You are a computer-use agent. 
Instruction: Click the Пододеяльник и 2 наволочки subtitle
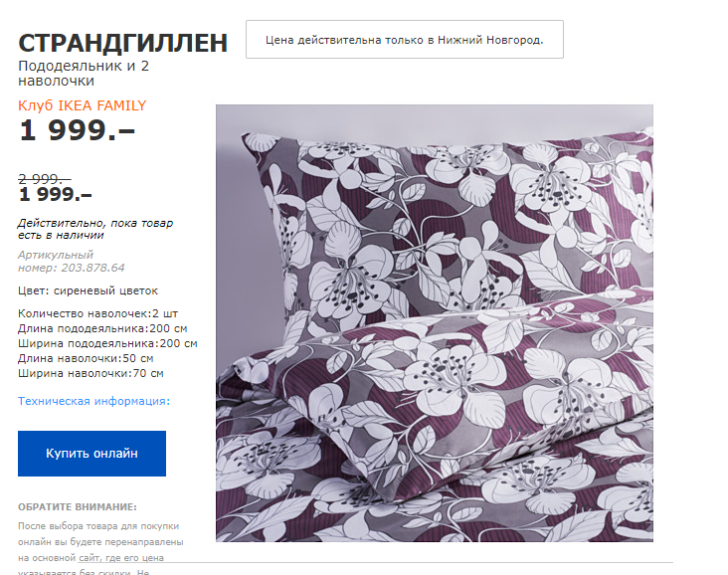[84, 74]
